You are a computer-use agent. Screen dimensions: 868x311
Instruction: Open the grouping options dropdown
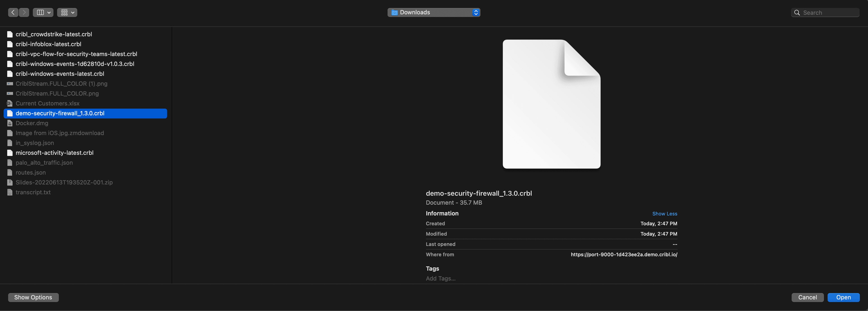click(67, 12)
